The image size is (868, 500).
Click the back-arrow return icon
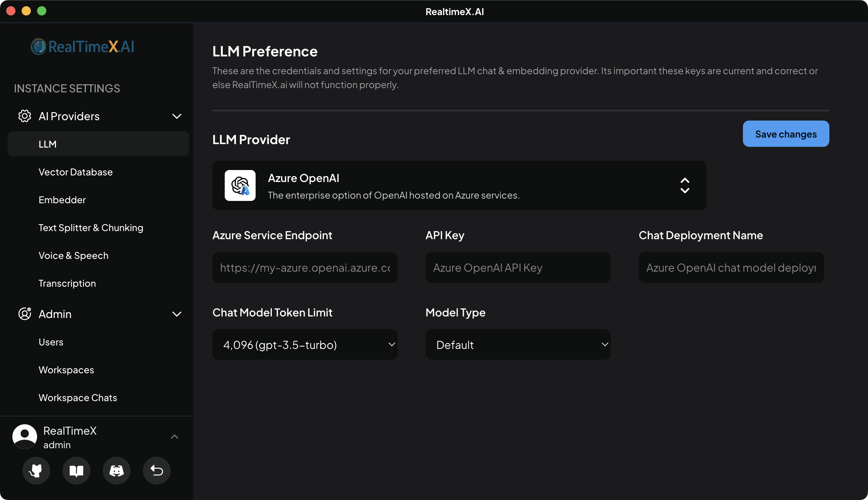[156, 471]
